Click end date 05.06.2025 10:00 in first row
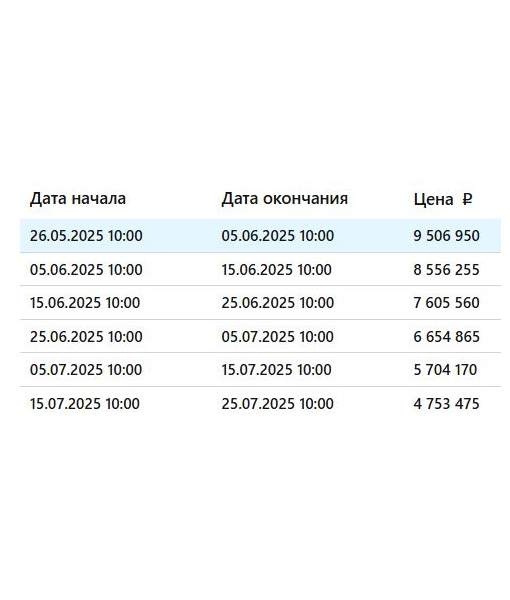510x600 pixels. 277,236
